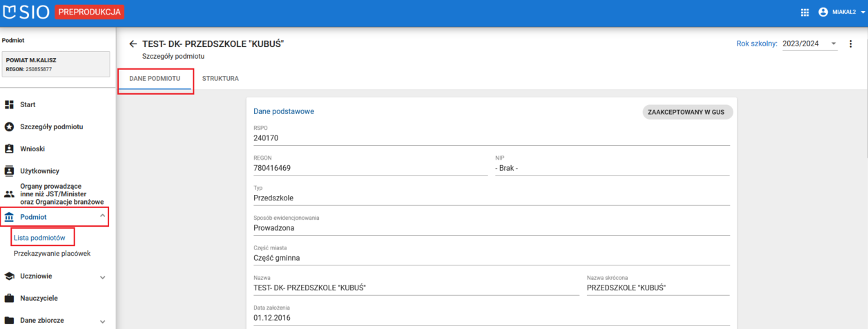Expand the Uczniowie sidebar section
Image resolution: width=868 pixels, height=329 pixels.
coord(103,277)
